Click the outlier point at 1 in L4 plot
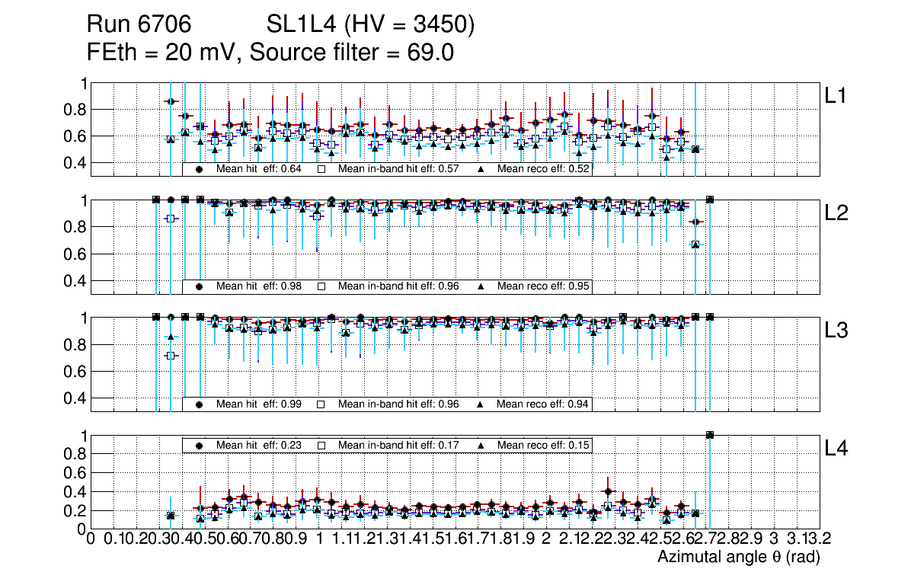The image size is (911, 588). pyautogui.click(x=710, y=435)
